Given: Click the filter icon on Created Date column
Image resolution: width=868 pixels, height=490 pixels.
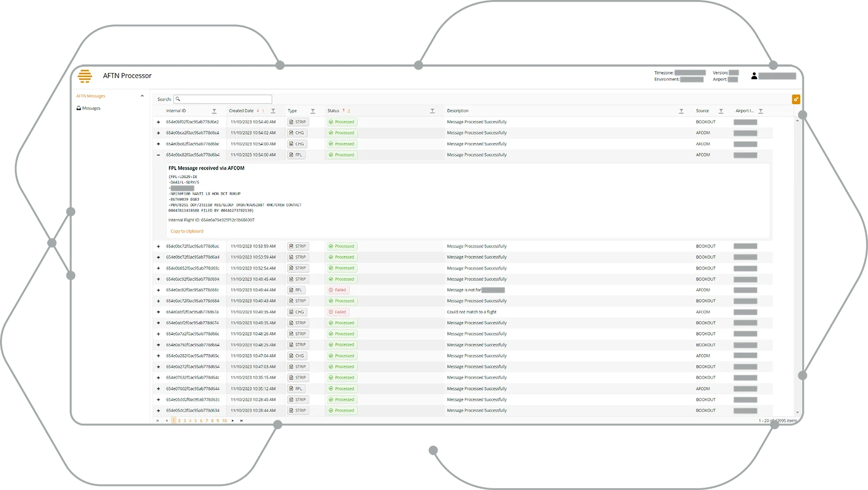Looking at the screenshot, I should coord(273,111).
